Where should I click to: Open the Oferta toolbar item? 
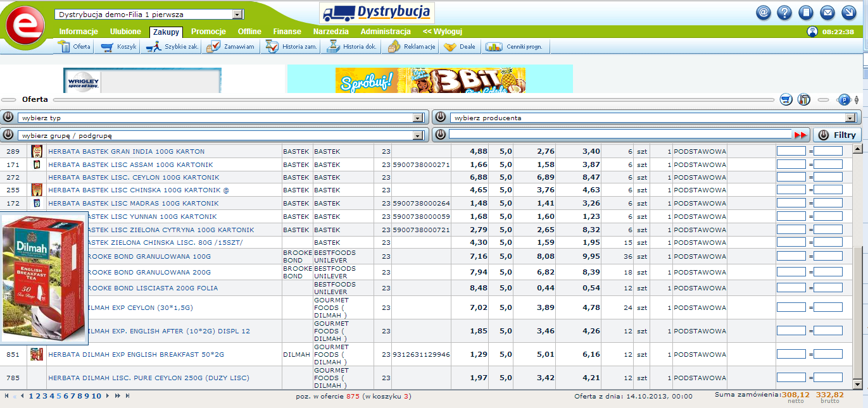pyautogui.click(x=74, y=47)
